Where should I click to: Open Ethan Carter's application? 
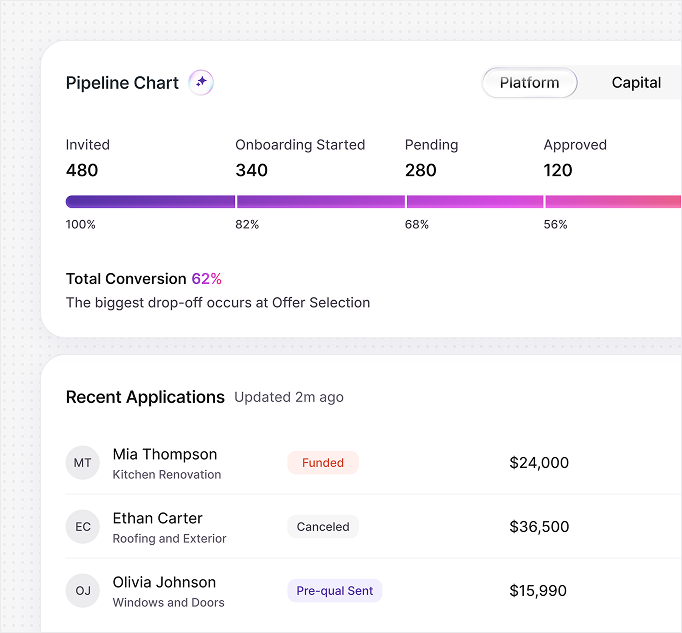point(374,526)
